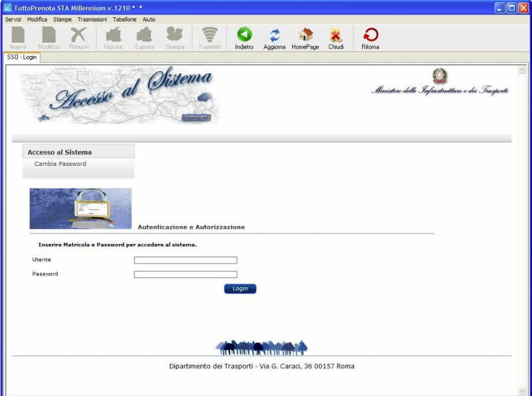Open the Servizi menu
The width and height of the screenshot is (532, 396).
click(13, 19)
